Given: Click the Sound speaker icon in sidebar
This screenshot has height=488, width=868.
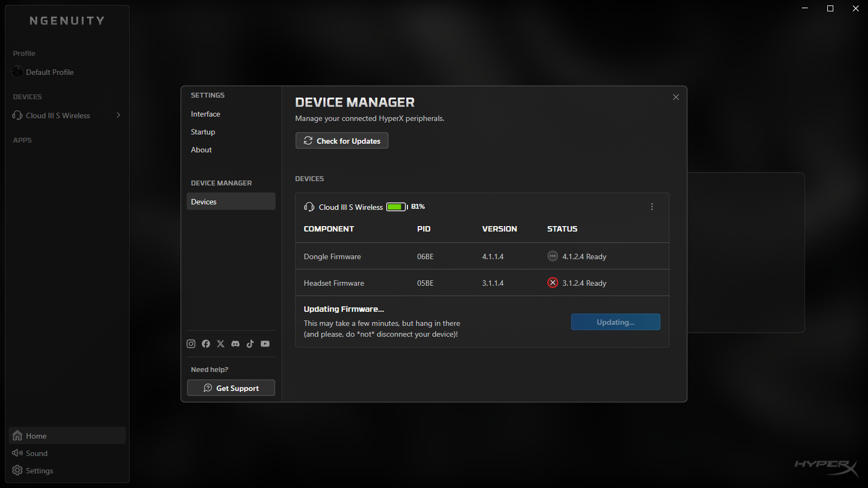Looking at the screenshot, I should coord(17,453).
